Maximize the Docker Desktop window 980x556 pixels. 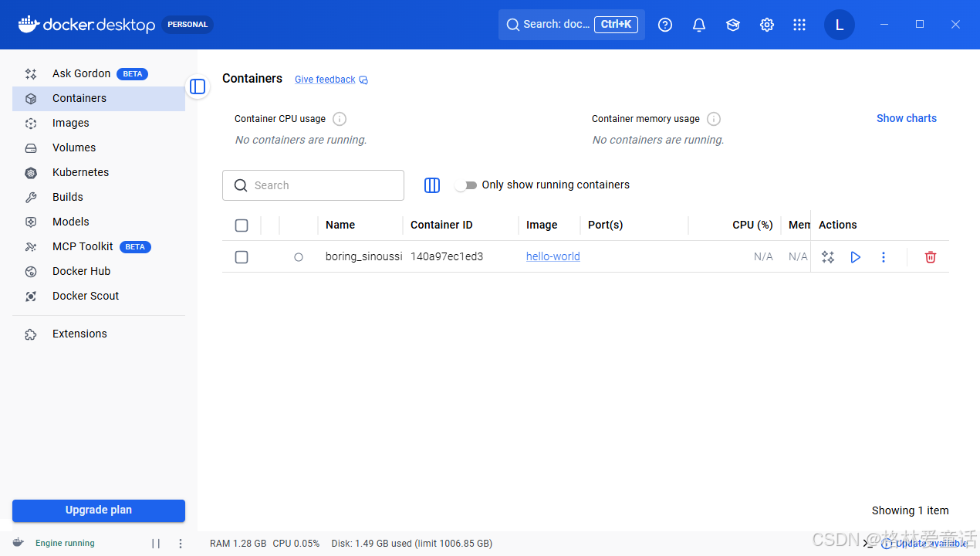pos(920,25)
